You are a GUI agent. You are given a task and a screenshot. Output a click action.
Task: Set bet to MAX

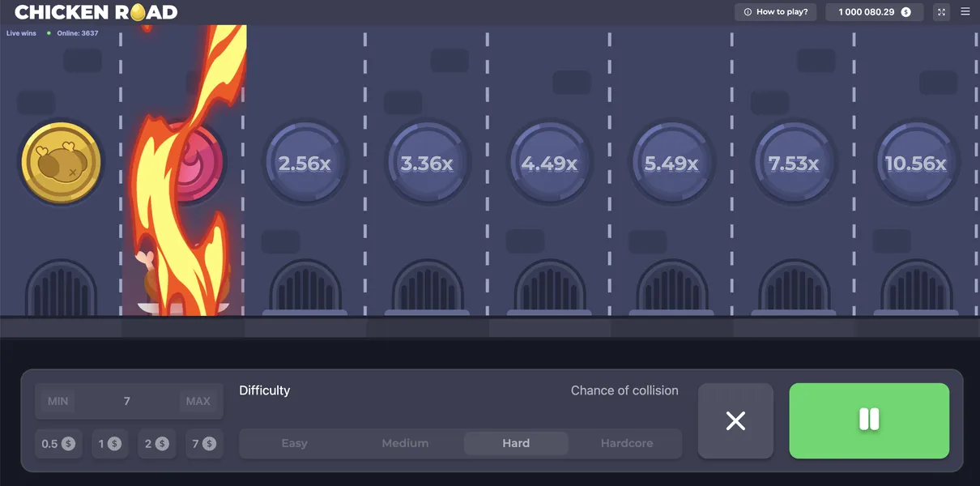point(198,401)
